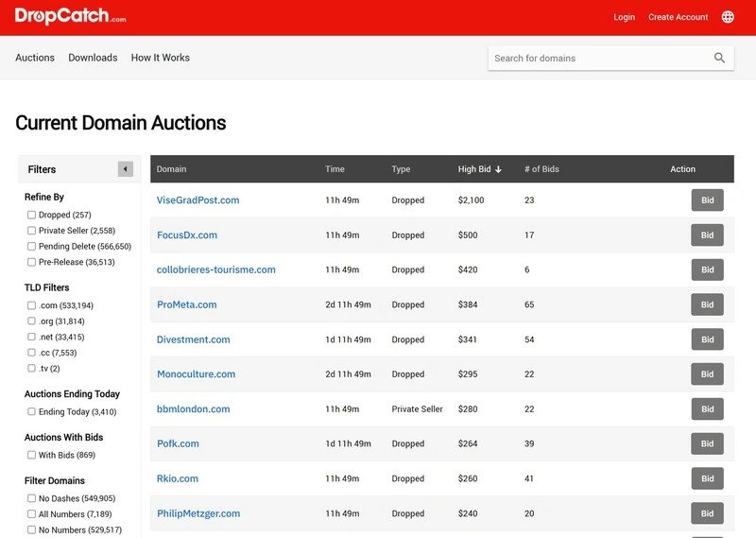756x538 pixels.
Task: Open ViseGradPost.com auction
Action: 198,200
